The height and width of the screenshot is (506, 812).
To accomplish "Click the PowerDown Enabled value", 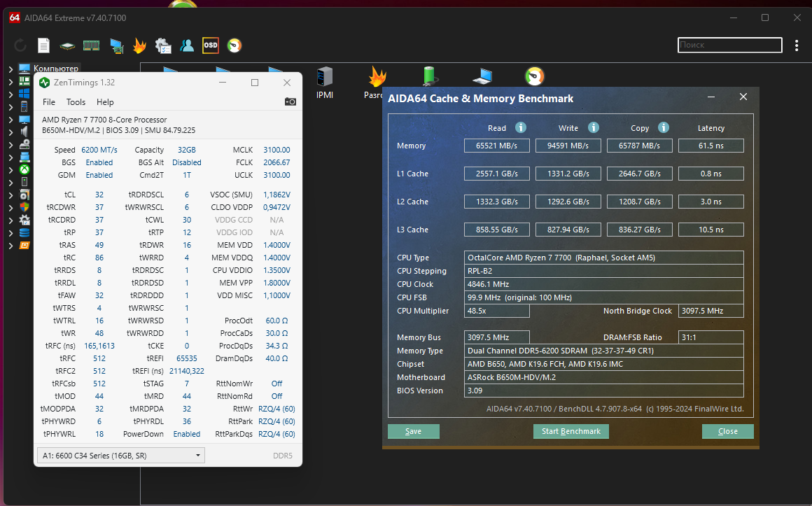I will (187, 434).
